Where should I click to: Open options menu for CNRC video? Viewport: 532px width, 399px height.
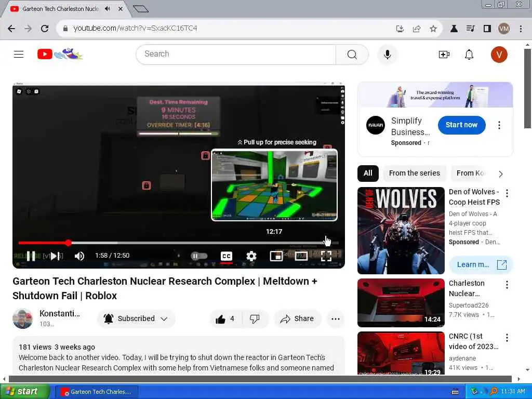pyautogui.click(x=507, y=338)
